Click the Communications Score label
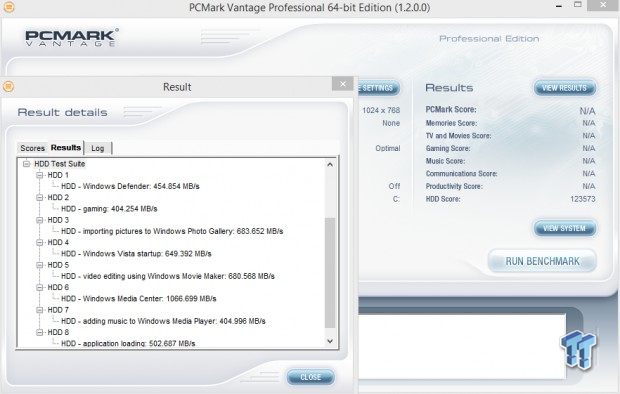Screen dimensions: 620x394 point(461,174)
